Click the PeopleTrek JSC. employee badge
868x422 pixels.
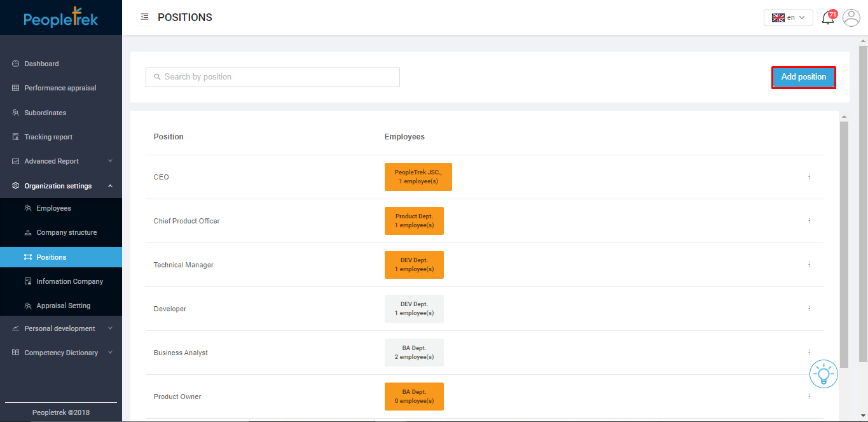pos(418,177)
